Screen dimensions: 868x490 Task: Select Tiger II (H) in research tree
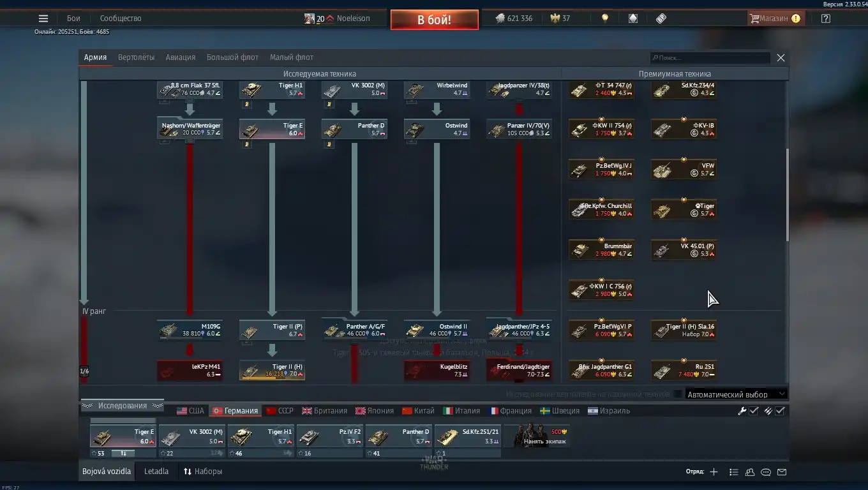(272, 370)
